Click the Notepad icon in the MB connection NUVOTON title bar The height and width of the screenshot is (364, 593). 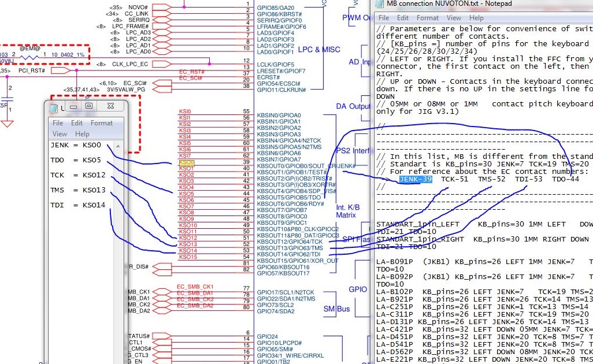(x=378, y=3)
